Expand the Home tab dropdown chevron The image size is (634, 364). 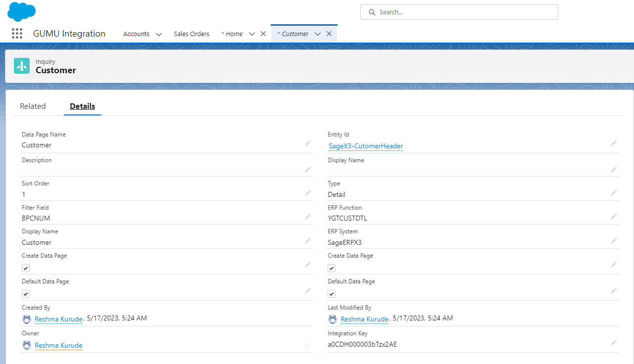click(x=251, y=34)
